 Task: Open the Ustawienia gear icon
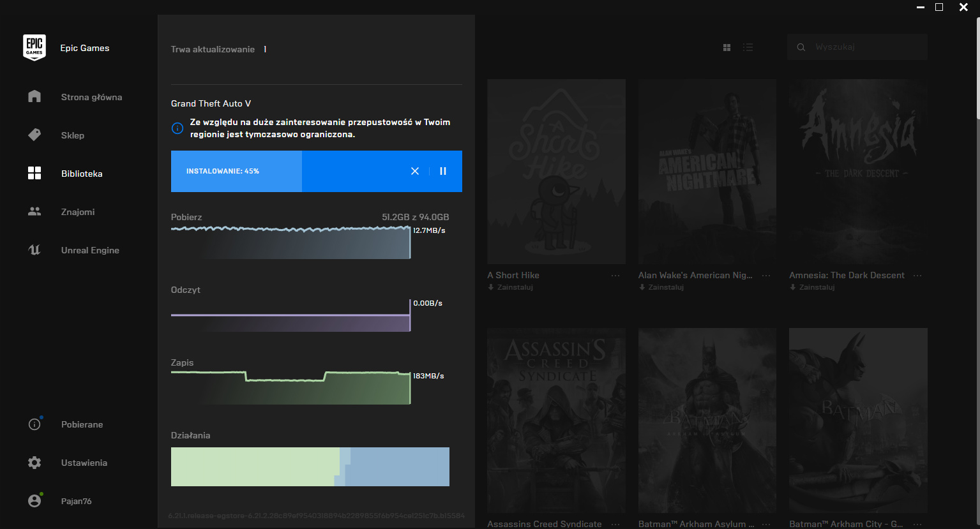(34, 463)
